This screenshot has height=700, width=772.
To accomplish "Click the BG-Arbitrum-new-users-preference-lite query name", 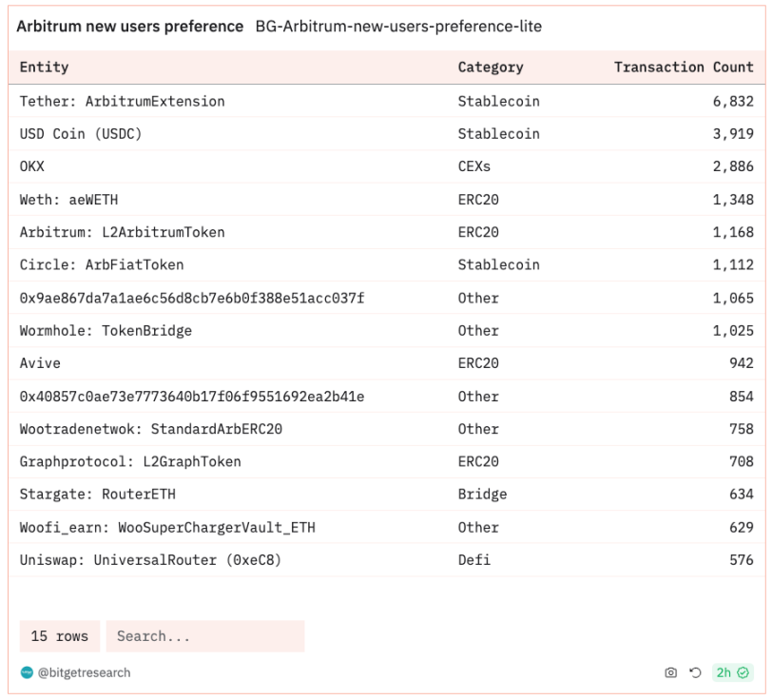I will click(398, 27).
